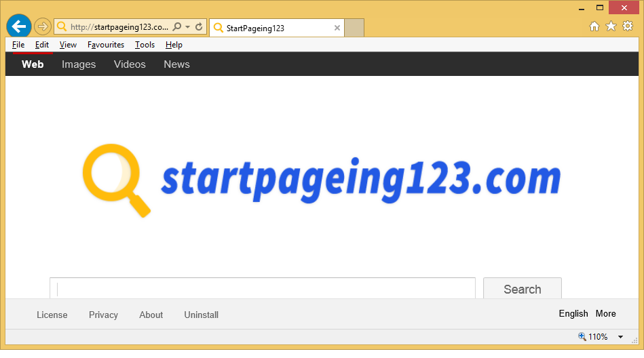Open the Home page icon
This screenshot has width=644, height=358.
click(594, 26)
